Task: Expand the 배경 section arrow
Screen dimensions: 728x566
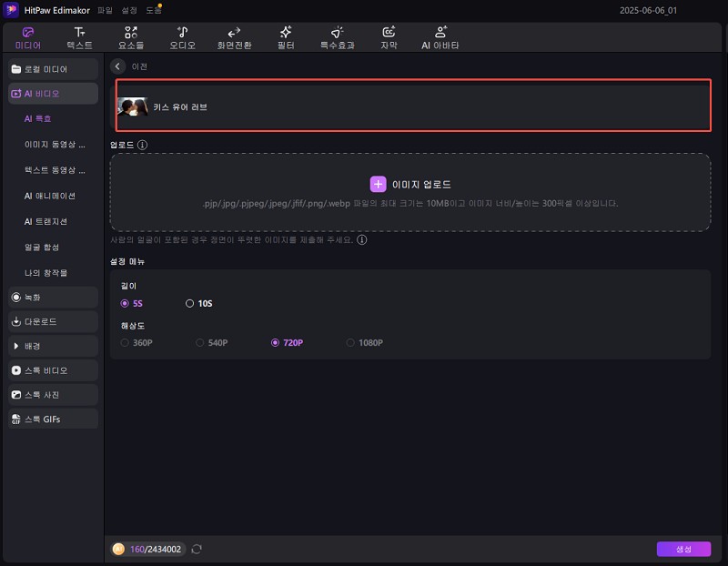Action: click(x=16, y=346)
